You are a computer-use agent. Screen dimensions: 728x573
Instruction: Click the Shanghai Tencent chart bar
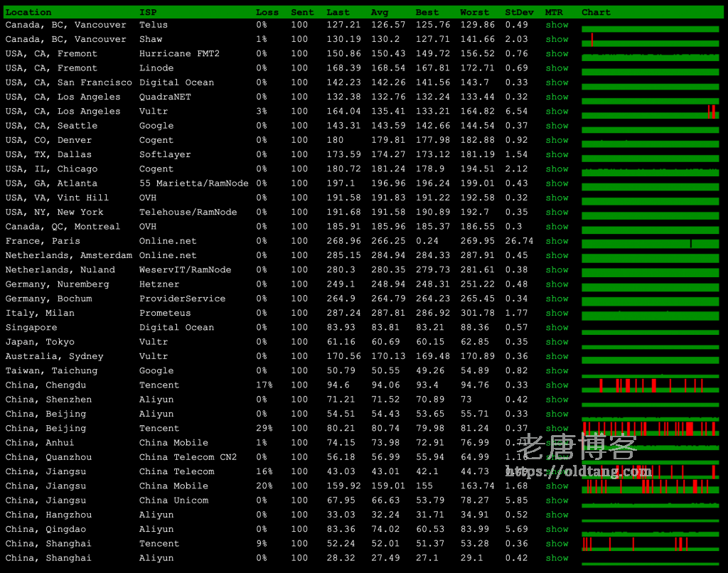(650, 544)
